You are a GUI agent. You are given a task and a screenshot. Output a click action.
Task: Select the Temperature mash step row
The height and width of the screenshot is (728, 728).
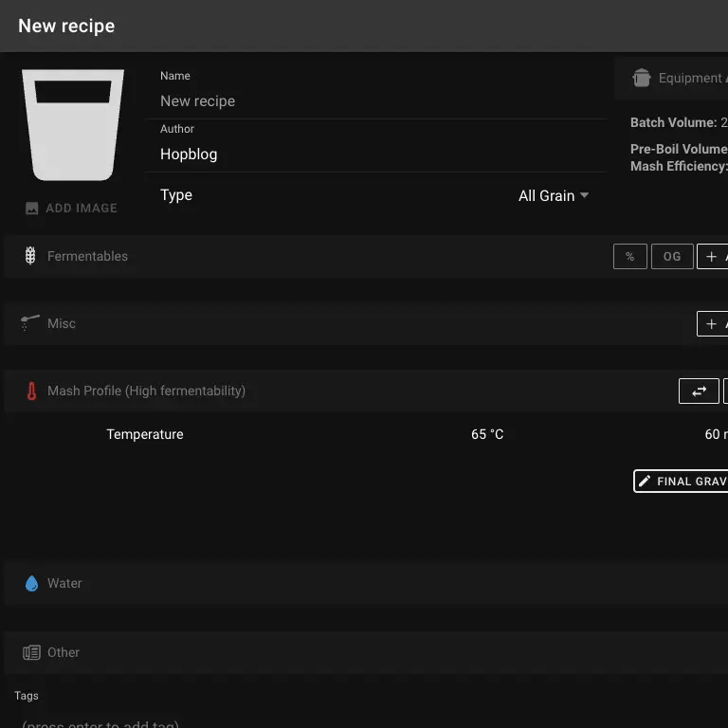point(145,434)
